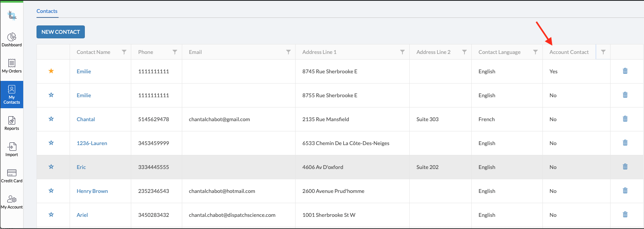Click address 4606 Av D'oxford
The height and width of the screenshot is (229, 644).
323,167
